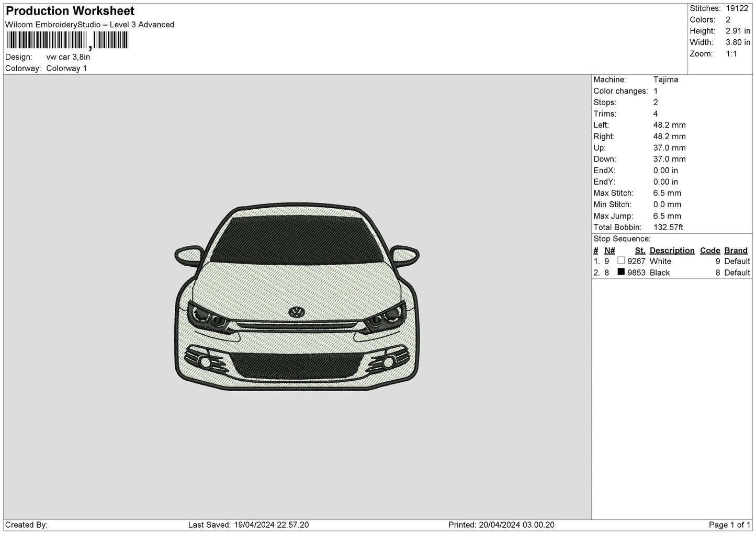756x534 pixels.
Task: Click the white thread color swatch
Action: [621, 260]
